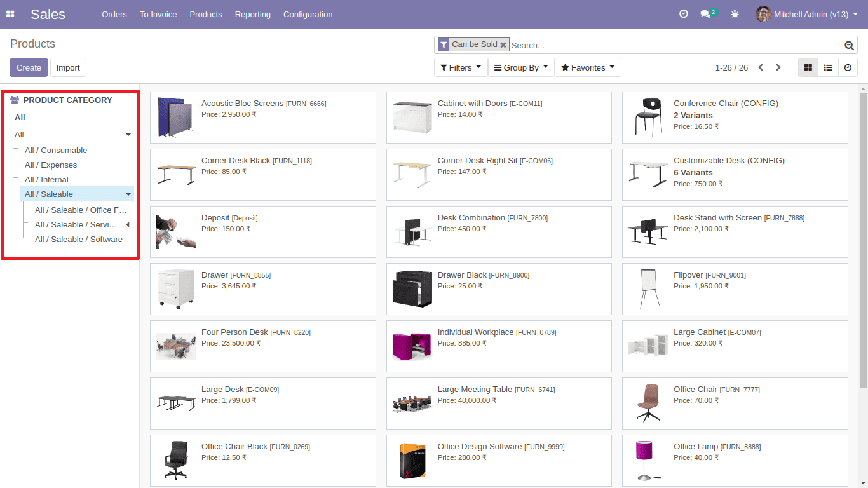The image size is (868, 488).
Task: Collapse the All category arrow
Action: [128, 135]
